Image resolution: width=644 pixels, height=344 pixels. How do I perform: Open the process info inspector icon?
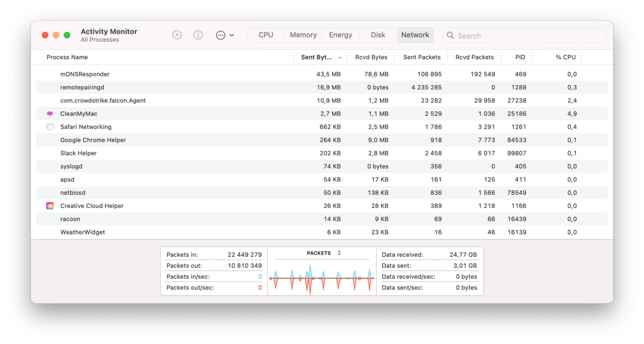198,35
